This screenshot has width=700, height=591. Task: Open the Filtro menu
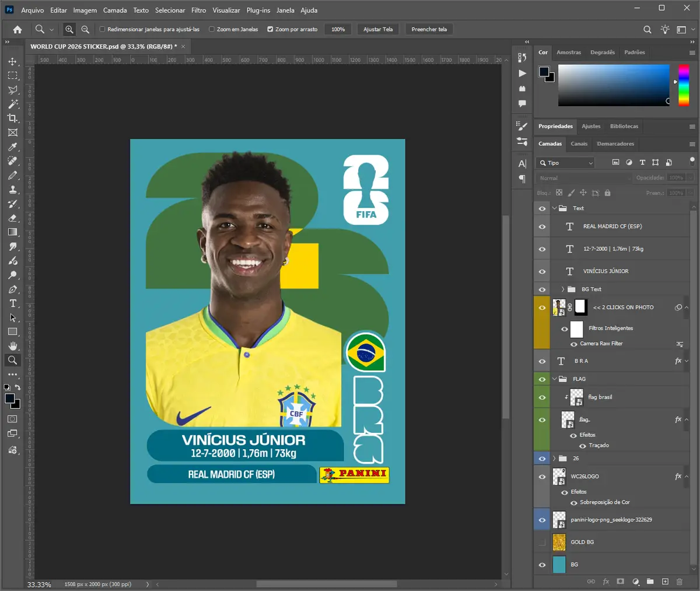click(x=198, y=11)
